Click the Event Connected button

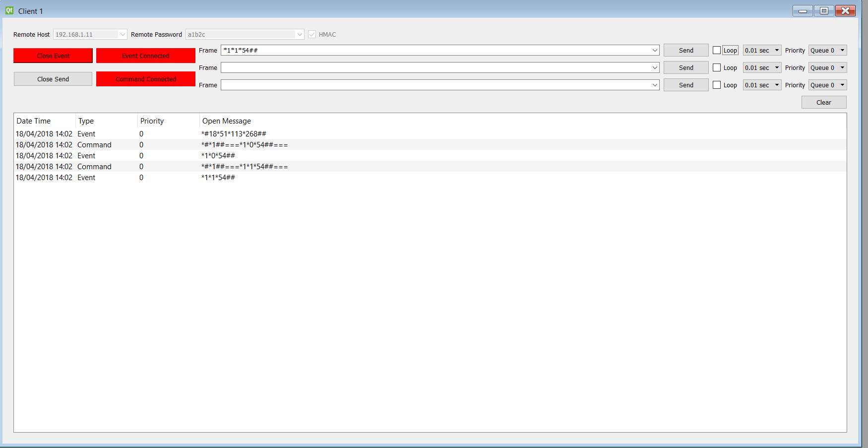[x=146, y=56]
